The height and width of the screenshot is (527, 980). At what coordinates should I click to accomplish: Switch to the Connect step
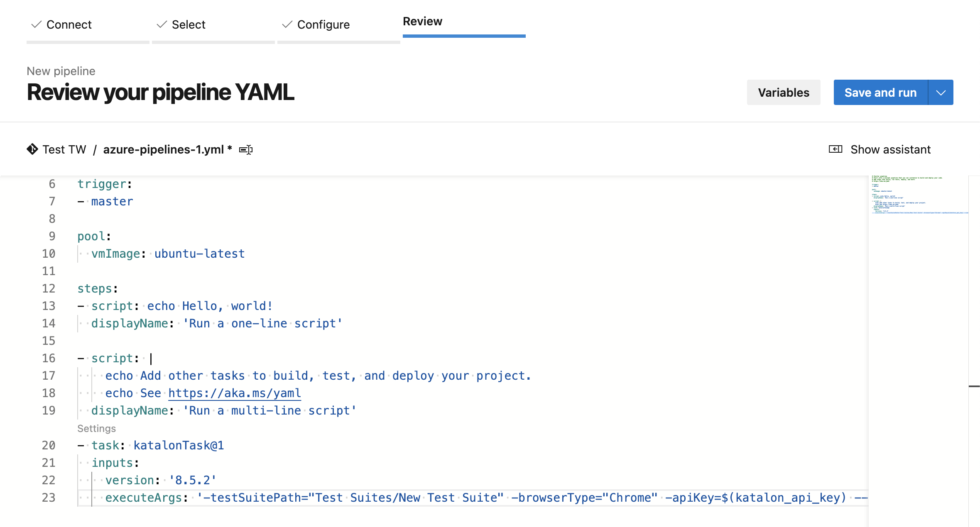pyautogui.click(x=69, y=25)
